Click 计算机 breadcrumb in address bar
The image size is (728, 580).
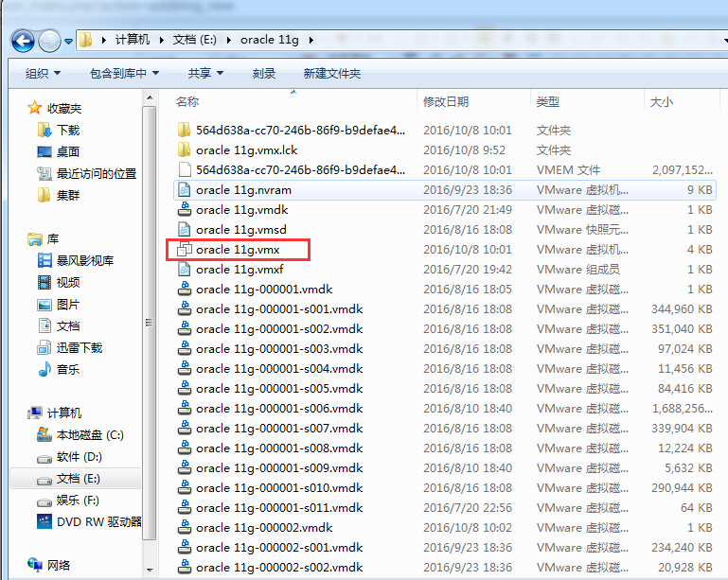click(x=133, y=40)
